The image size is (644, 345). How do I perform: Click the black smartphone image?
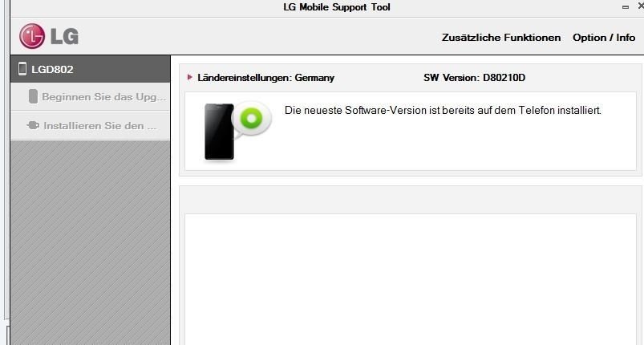(219, 132)
